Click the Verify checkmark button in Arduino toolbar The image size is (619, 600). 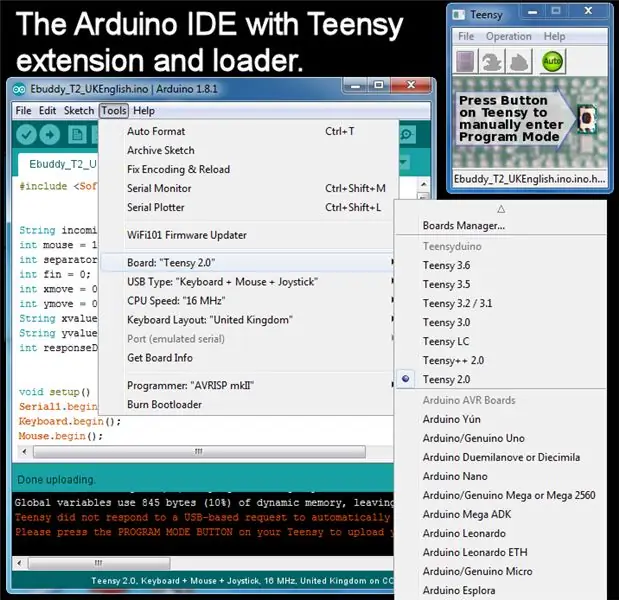point(26,135)
